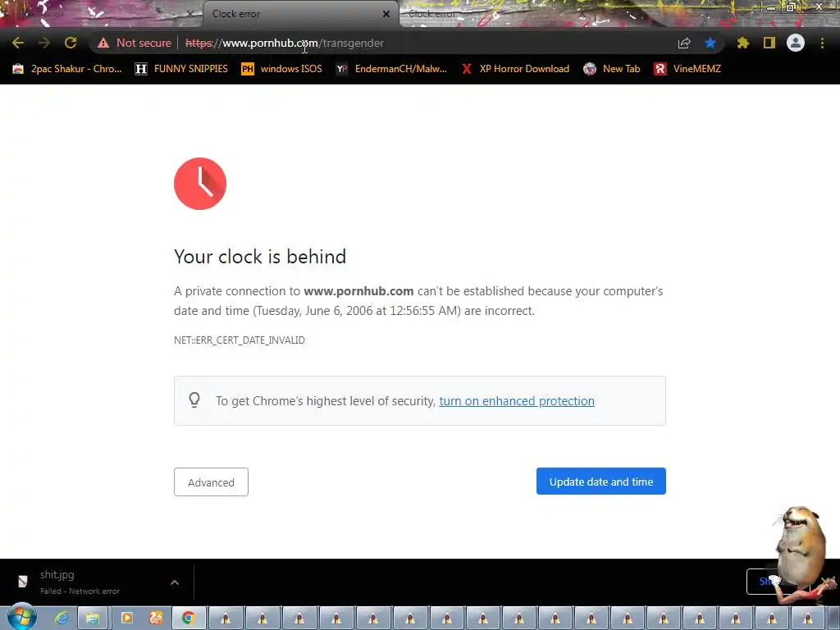Open the profile avatar menu
Image resolution: width=840 pixels, height=630 pixels.
tap(796, 43)
